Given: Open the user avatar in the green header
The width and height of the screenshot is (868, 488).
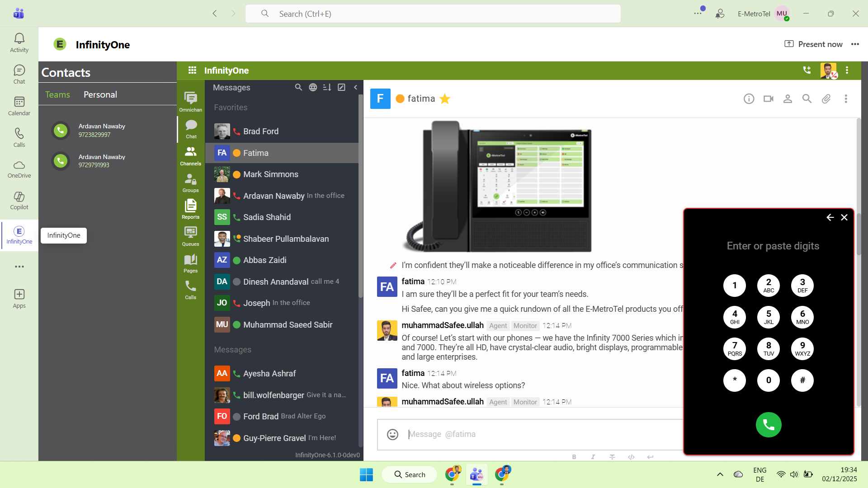Looking at the screenshot, I should coord(829,70).
